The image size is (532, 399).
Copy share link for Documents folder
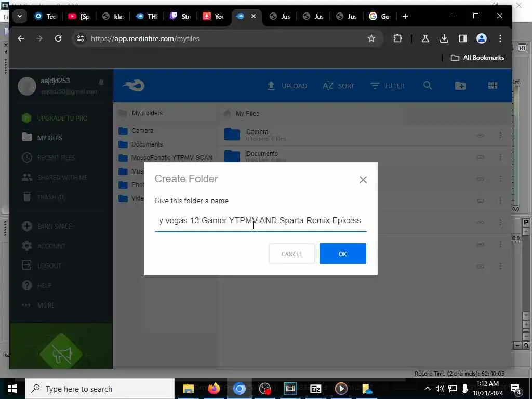480,157
